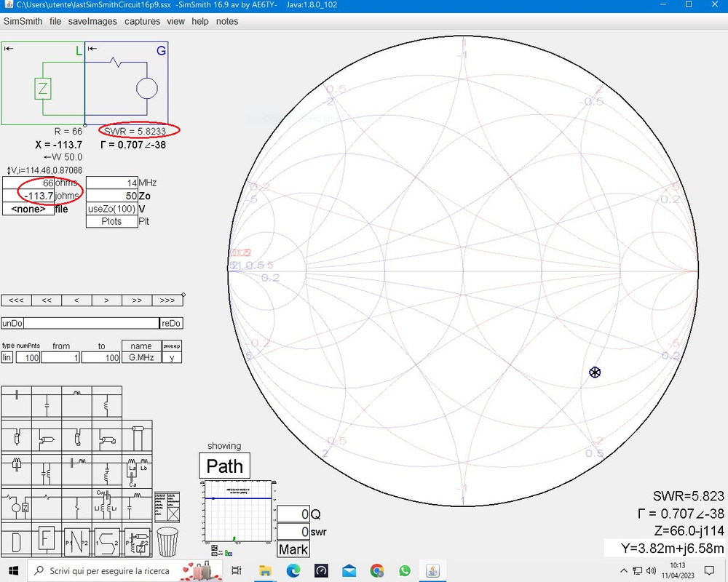Click the >>> step button
728x582 pixels.
click(167, 300)
